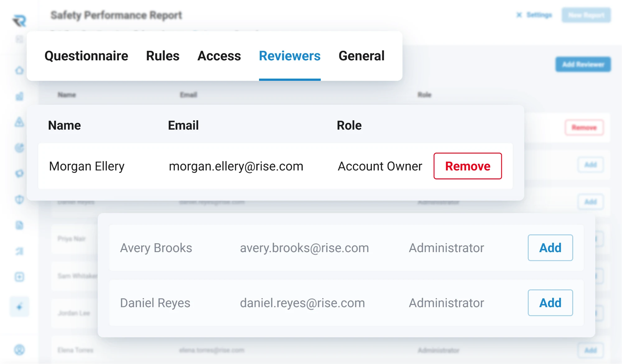The image size is (622, 364).
Task: Click the Add Reviewer button
Action: pos(583,64)
